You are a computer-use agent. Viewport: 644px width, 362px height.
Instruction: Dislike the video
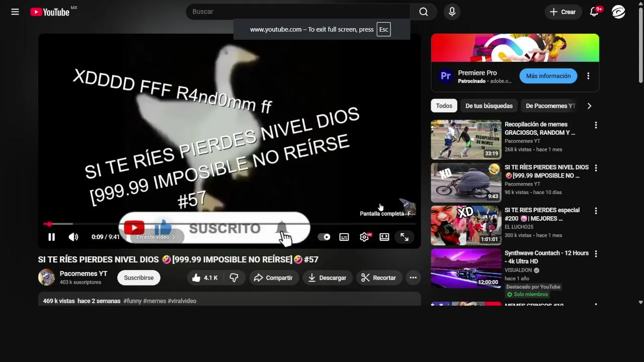(x=234, y=278)
